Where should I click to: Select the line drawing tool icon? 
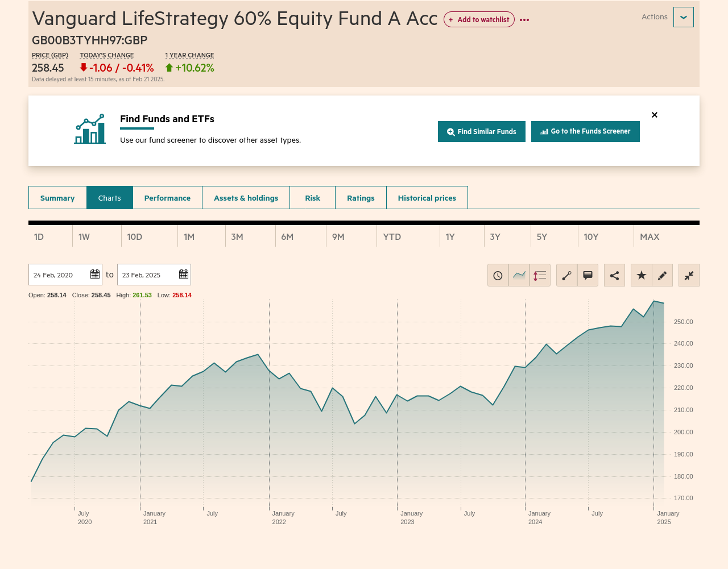(x=566, y=275)
